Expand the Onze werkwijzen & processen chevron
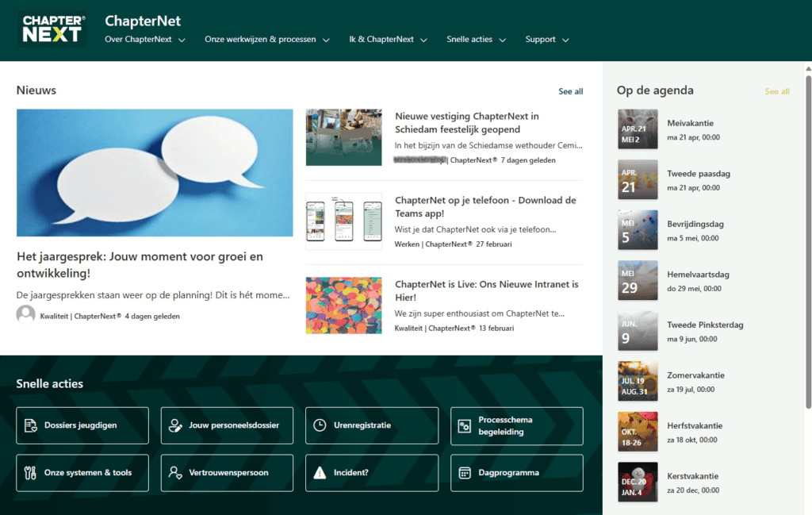Viewport: 812px width, 515px height. coord(326,40)
